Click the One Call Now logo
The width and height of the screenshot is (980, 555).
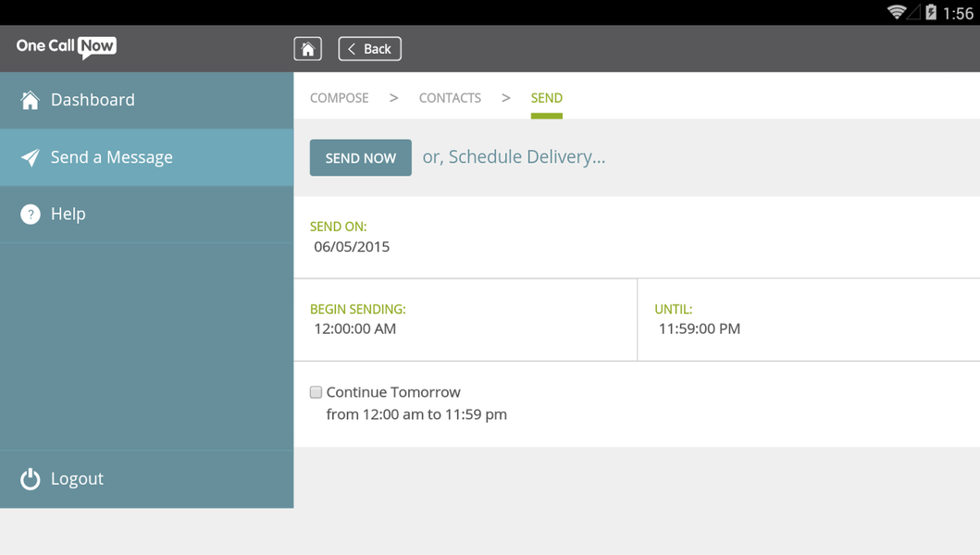click(x=67, y=47)
